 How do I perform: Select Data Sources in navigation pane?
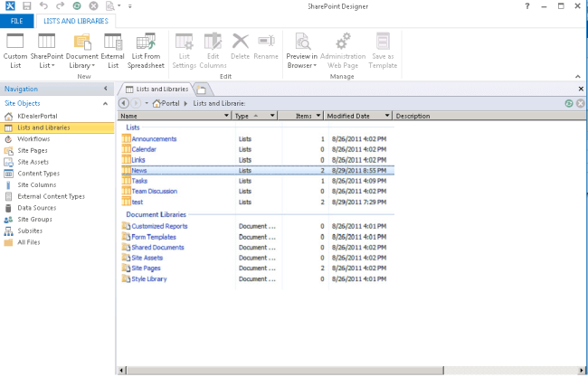[x=35, y=207]
